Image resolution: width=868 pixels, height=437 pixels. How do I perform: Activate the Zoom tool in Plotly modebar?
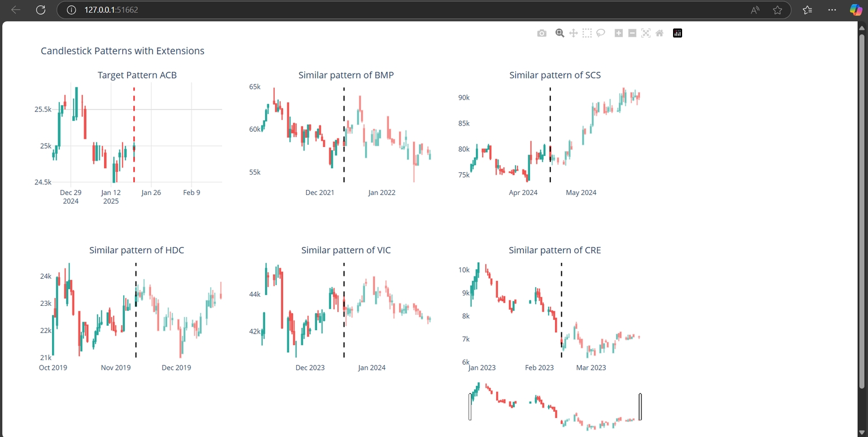[x=559, y=33]
